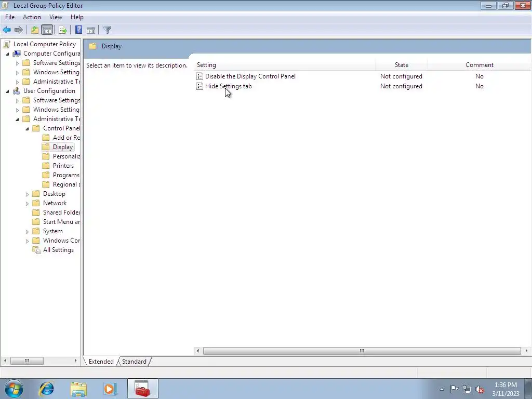The image size is (532, 399).
Task: Collapse the User Configuration node
Action: (7, 91)
